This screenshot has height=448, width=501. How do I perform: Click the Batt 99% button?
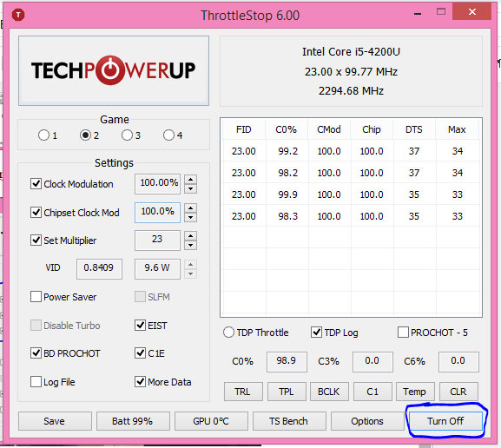[133, 421]
